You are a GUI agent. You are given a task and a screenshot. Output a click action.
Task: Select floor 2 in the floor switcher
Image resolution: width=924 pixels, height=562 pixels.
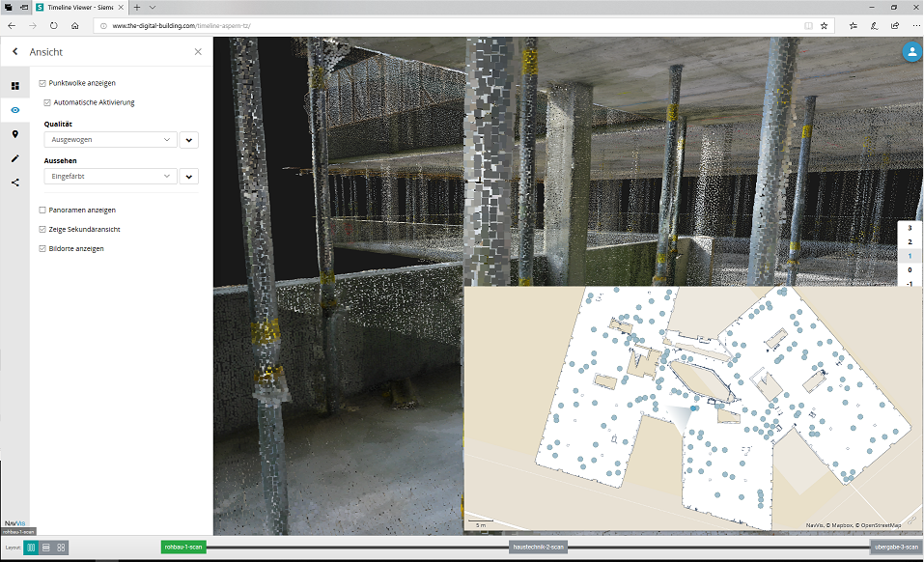(910, 241)
